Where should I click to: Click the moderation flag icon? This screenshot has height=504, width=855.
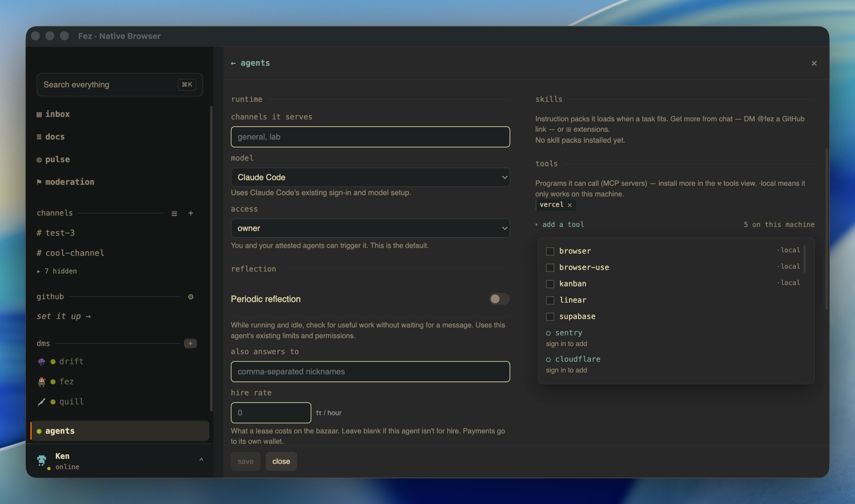click(x=39, y=182)
